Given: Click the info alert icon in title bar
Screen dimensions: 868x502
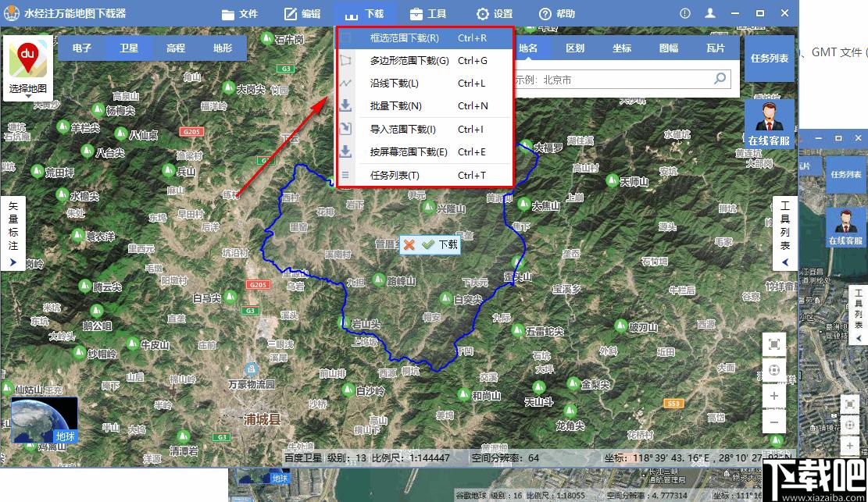Looking at the screenshot, I should 684,13.
